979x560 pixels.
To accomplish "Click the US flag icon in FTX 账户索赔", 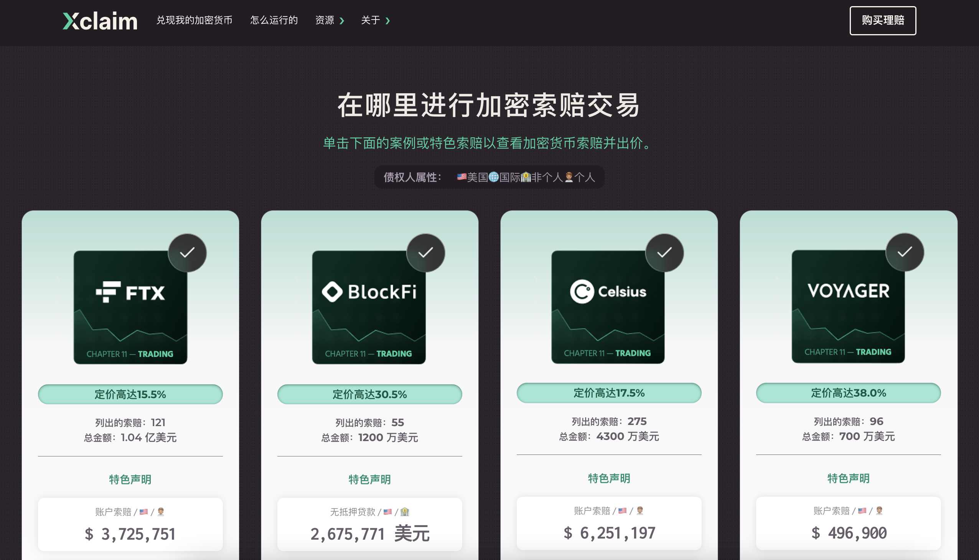I will (144, 512).
